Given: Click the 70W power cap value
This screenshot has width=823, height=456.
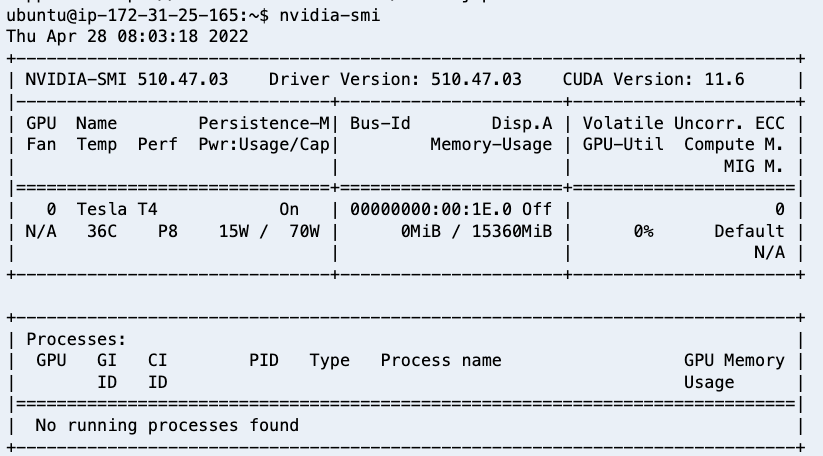Looking at the screenshot, I should (304, 231).
